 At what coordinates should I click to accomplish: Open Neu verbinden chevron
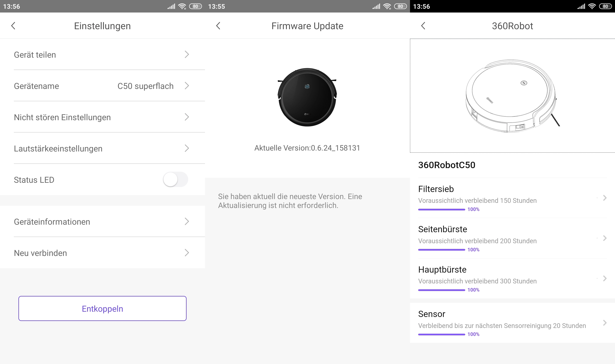(187, 253)
